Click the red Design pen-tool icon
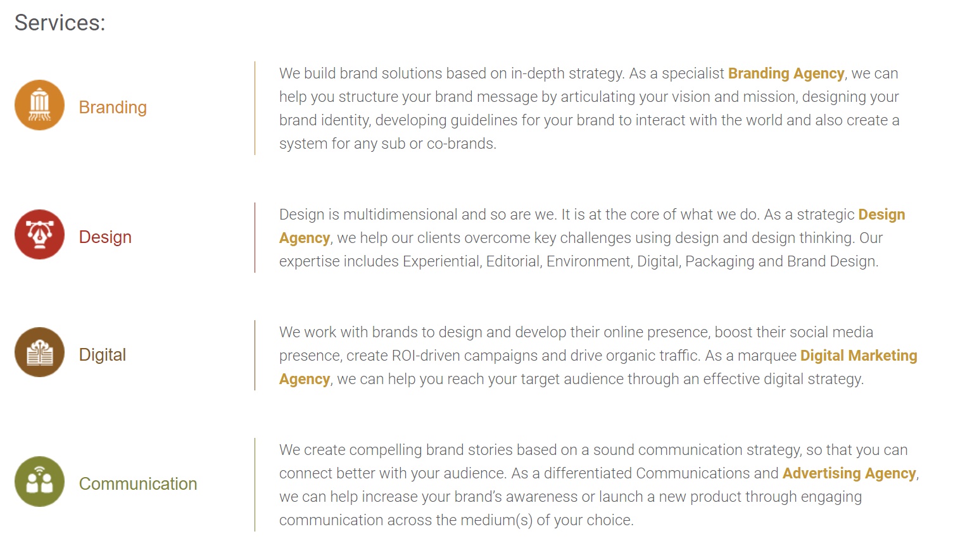The height and width of the screenshot is (560, 953). tap(39, 235)
